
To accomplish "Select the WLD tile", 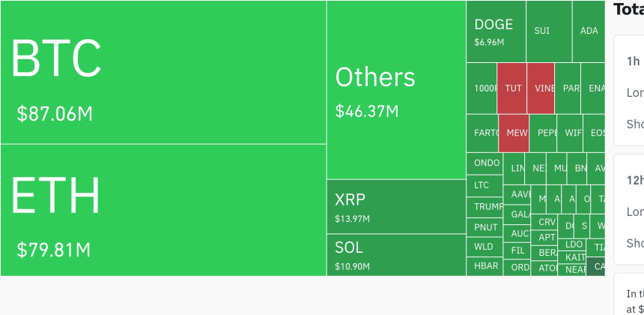I will pyautogui.click(x=484, y=246).
